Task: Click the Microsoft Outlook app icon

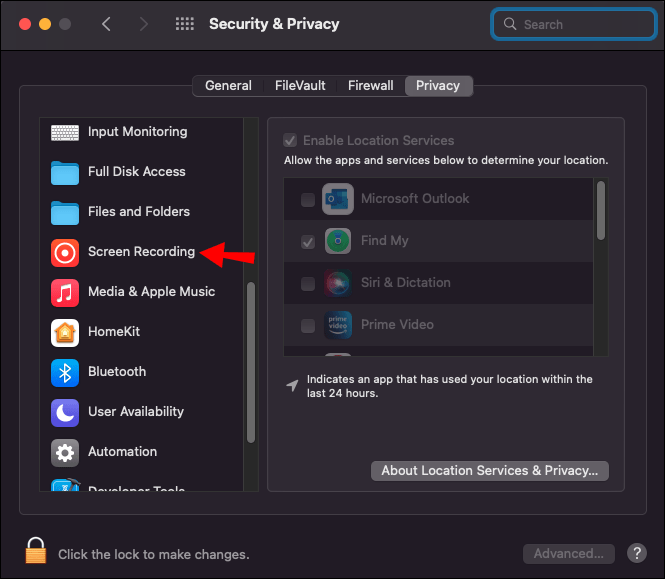Action: [338, 199]
